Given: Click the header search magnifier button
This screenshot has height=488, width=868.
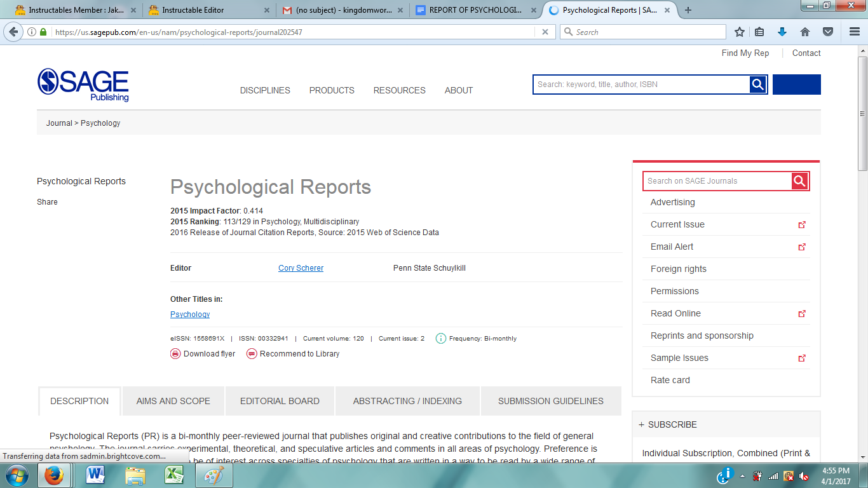Looking at the screenshot, I should (757, 84).
